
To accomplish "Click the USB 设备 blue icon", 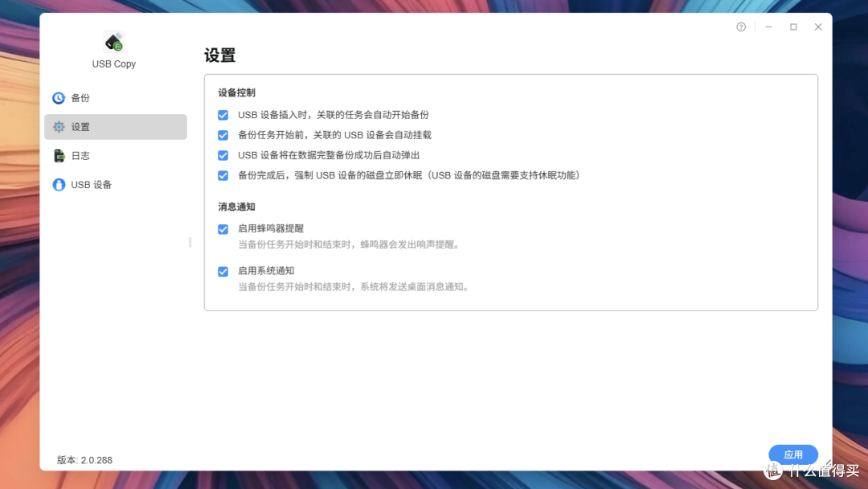I will pos(59,184).
